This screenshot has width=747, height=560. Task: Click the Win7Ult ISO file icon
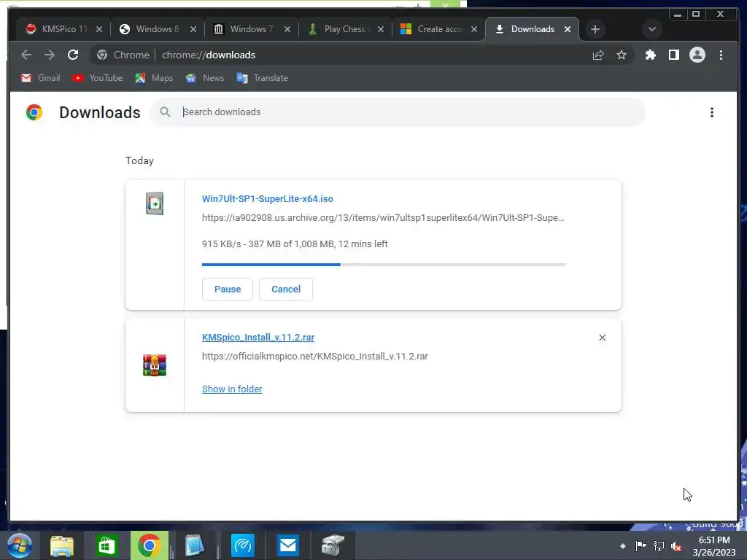point(155,203)
